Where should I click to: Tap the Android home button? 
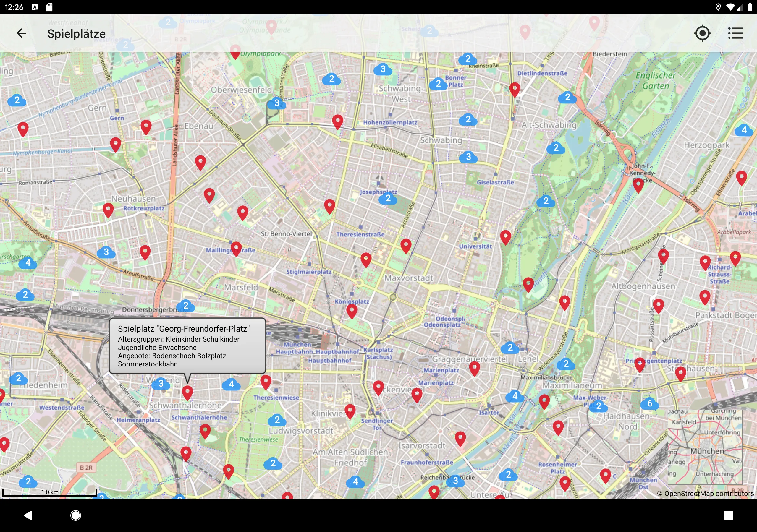coord(75,515)
